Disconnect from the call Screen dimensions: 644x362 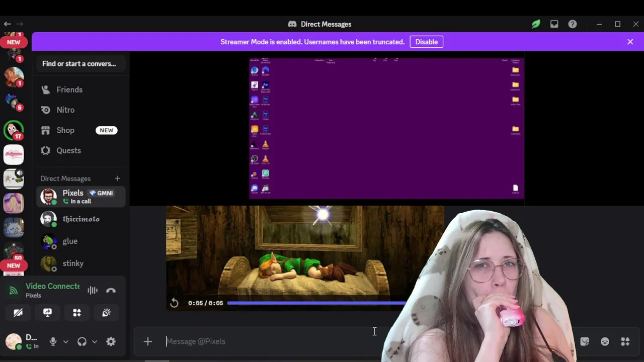111,290
